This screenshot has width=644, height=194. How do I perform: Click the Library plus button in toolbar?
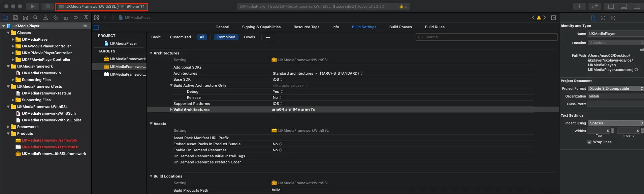579,6
